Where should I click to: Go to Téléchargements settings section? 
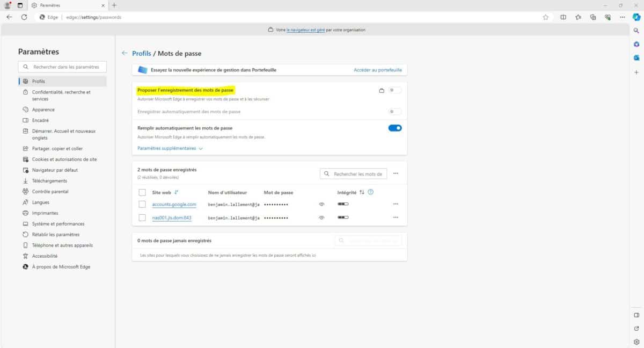point(49,181)
